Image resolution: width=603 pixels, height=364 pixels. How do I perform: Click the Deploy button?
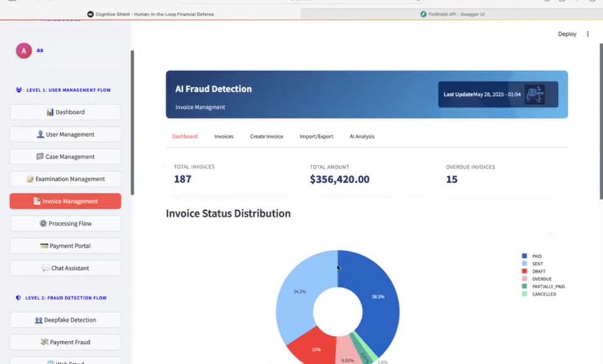(x=567, y=35)
